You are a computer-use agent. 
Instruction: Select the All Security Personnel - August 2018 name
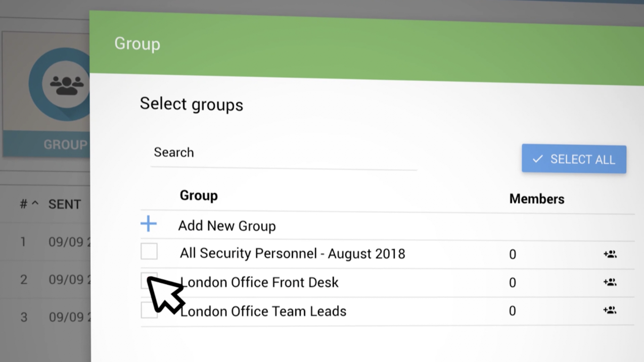292,254
